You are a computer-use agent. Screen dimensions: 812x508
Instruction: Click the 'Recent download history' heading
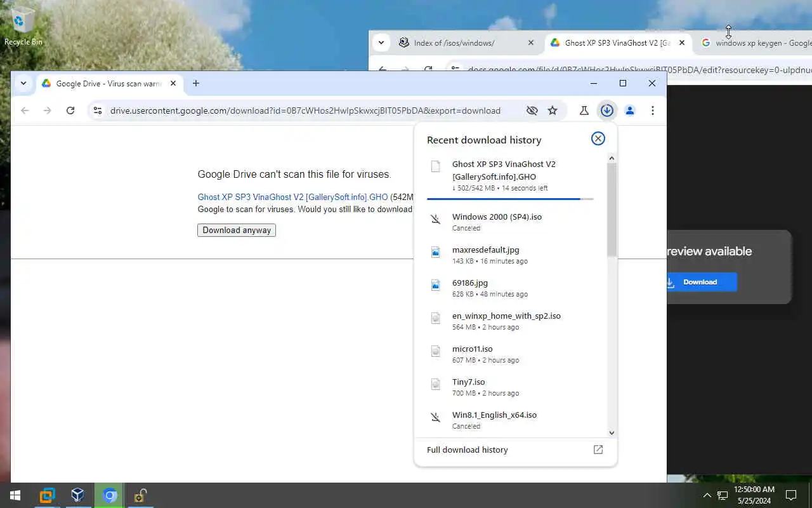click(484, 140)
